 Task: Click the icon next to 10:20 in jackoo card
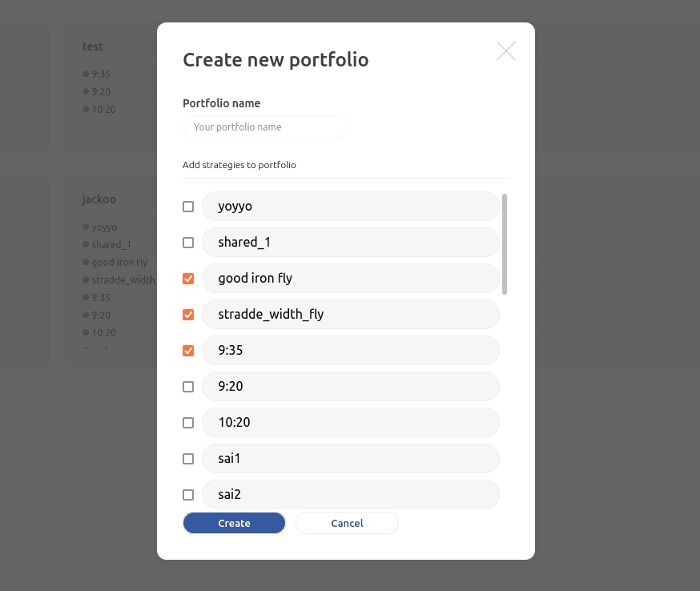click(85, 332)
